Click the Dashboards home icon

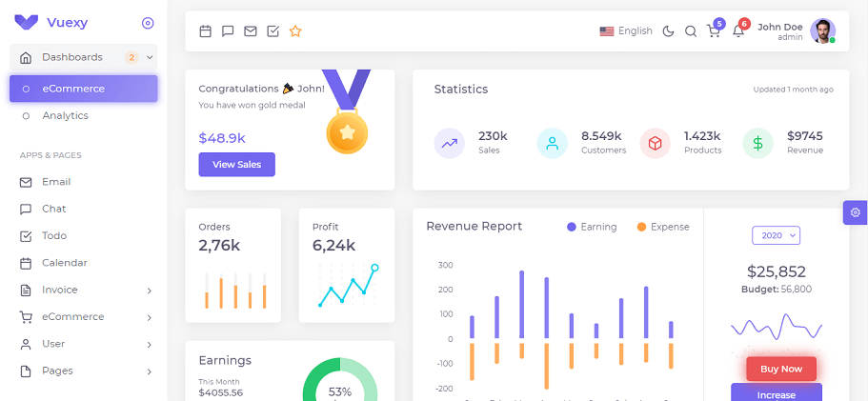click(26, 57)
